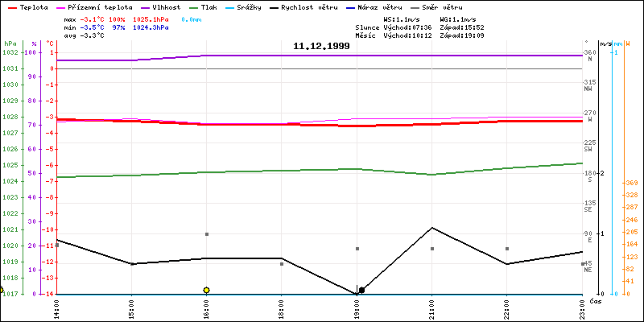
Task: Click the 23:00 time axis label
Action: point(583,308)
